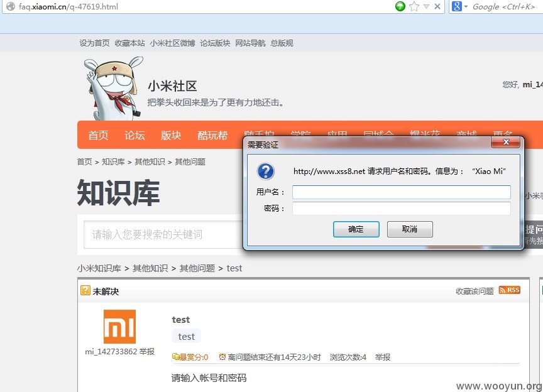Open 总版规 link
This screenshot has width=543, height=392.
(282, 43)
